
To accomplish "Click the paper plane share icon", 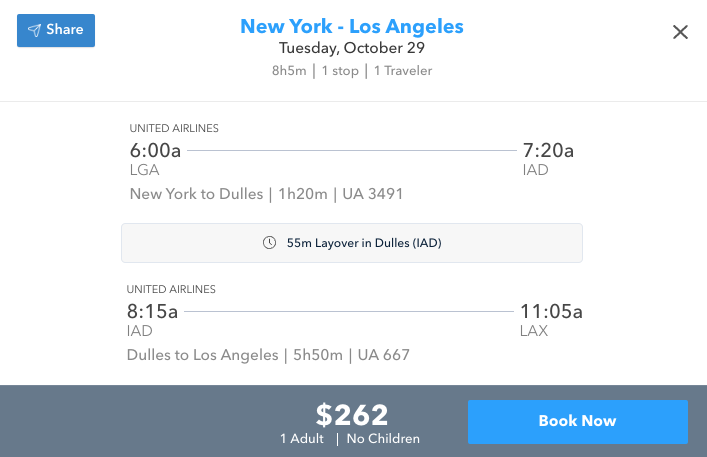I will (x=34, y=30).
